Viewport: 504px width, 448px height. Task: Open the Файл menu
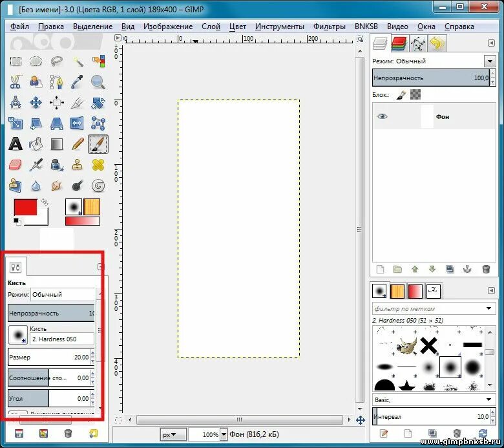tap(19, 27)
